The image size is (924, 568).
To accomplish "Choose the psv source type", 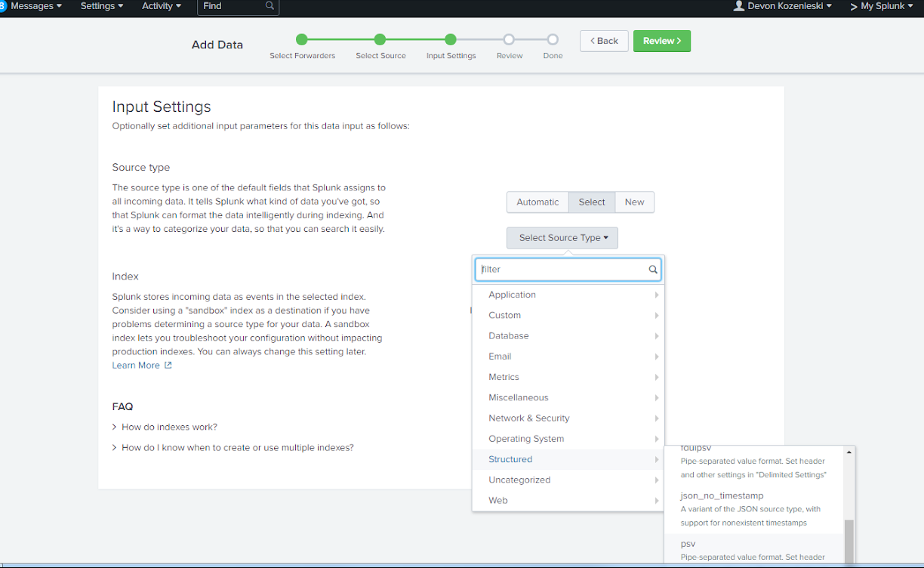I will 754,550.
